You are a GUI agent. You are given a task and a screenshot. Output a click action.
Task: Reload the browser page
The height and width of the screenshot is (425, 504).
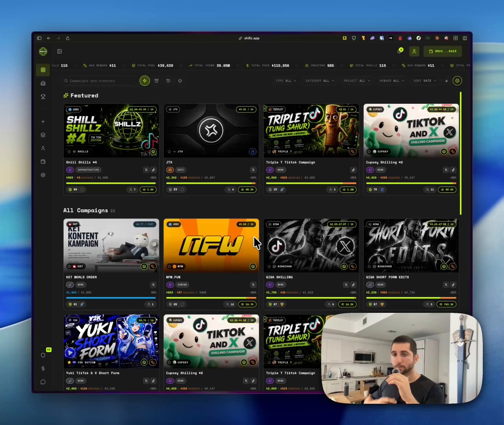click(68, 38)
